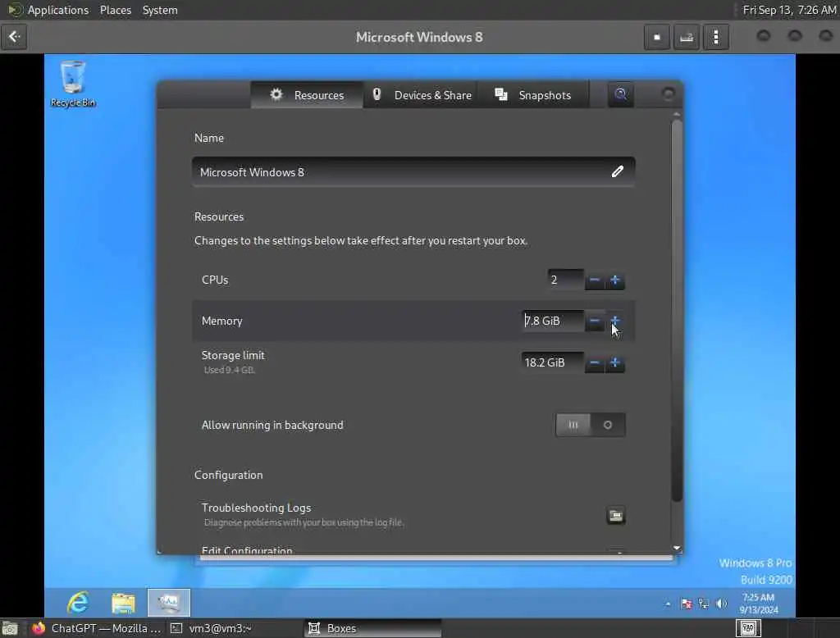This screenshot has height=638, width=840.
Task: Switch to vm3@vm3 terminal in taskbar
Action: [x=211, y=628]
